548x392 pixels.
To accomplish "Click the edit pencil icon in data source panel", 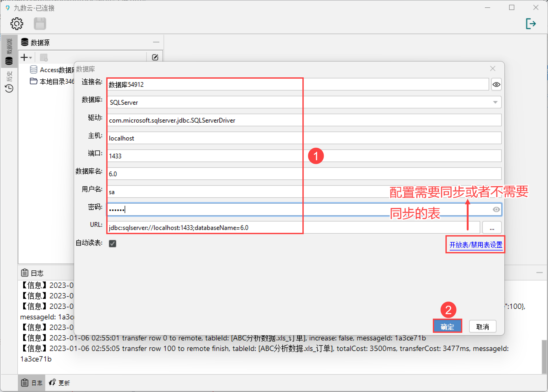I will coord(155,57).
